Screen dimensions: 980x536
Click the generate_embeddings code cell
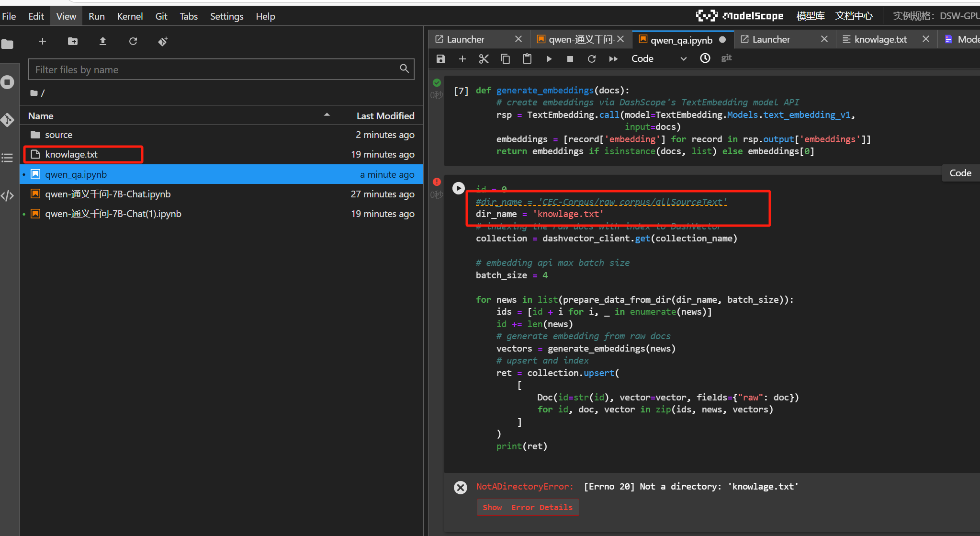click(x=711, y=121)
